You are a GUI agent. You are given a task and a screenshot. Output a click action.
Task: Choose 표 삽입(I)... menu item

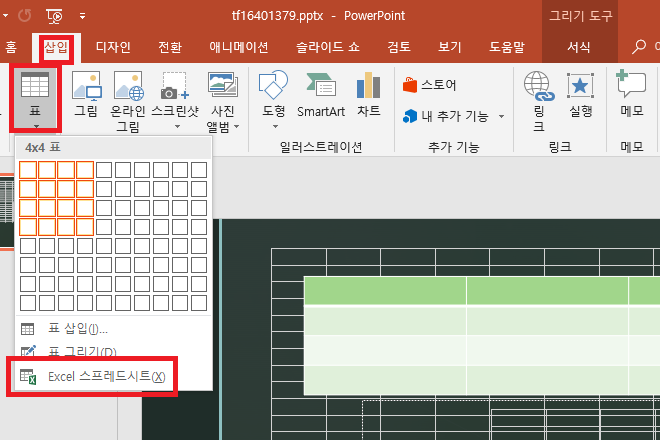pos(113,328)
